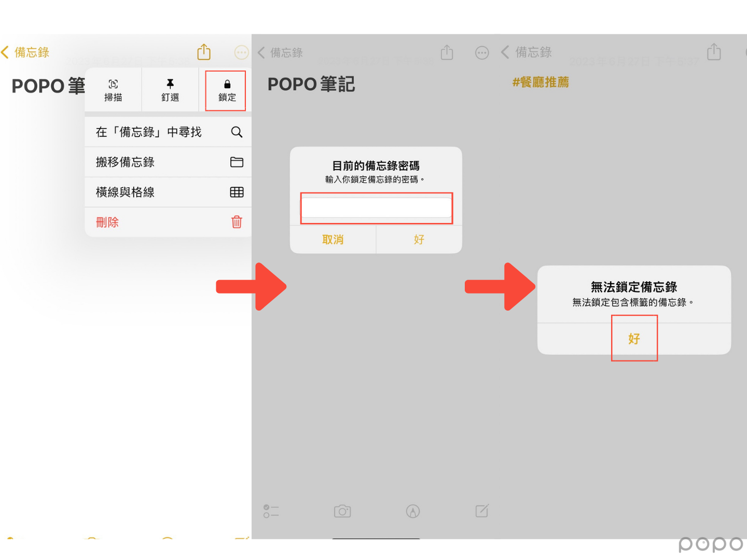Tap the lock (鎖定) icon
Image resolution: width=747 pixels, height=560 pixels.
tap(225, 89)
